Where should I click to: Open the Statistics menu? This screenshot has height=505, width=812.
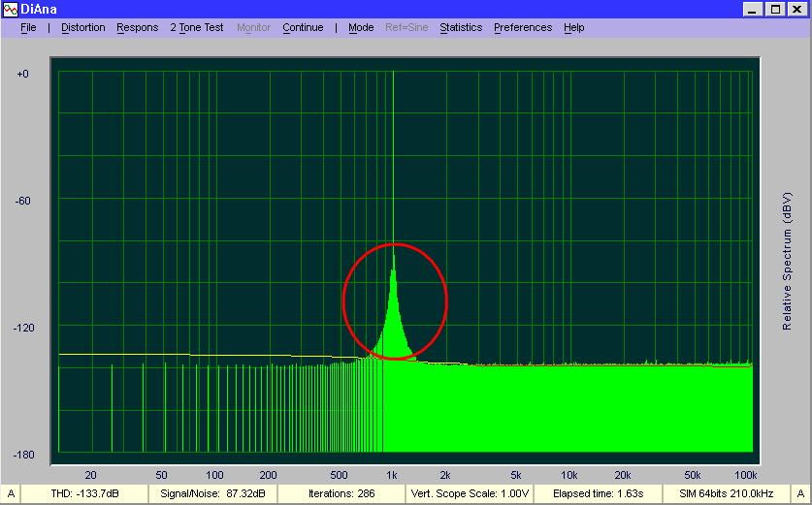click(x=461, y=27)
